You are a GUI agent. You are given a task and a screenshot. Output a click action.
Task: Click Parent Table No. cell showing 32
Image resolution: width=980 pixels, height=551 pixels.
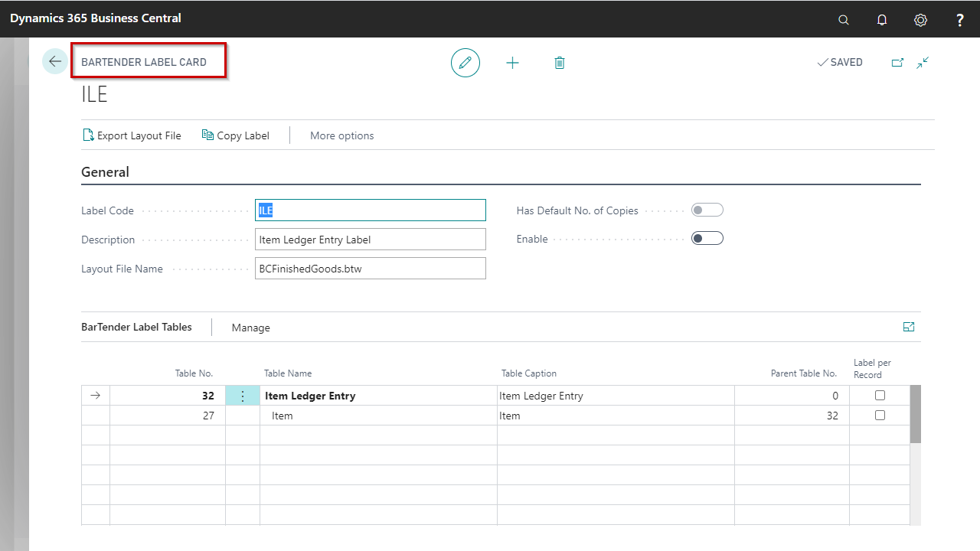[792, 416]
